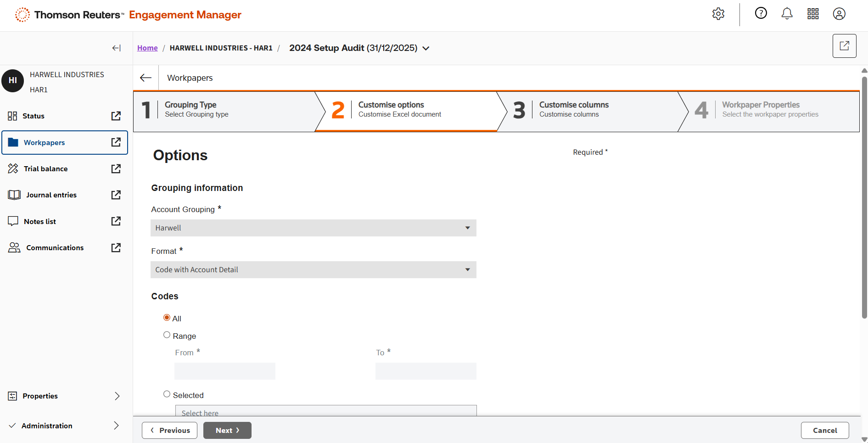
Task: Expand the Format dropdown
Action: 313,270
